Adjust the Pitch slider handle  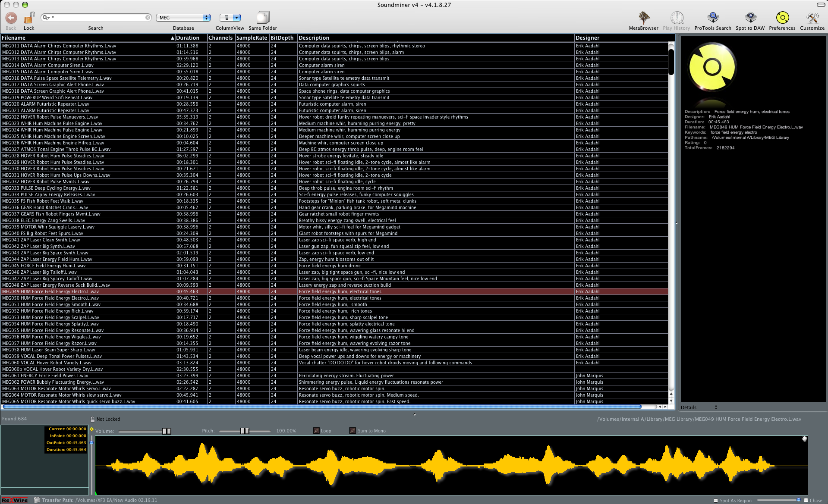point(245,431)
